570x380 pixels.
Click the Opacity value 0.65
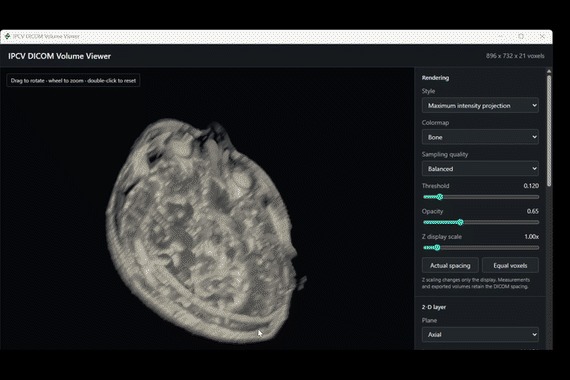click(x=533, y=211)
